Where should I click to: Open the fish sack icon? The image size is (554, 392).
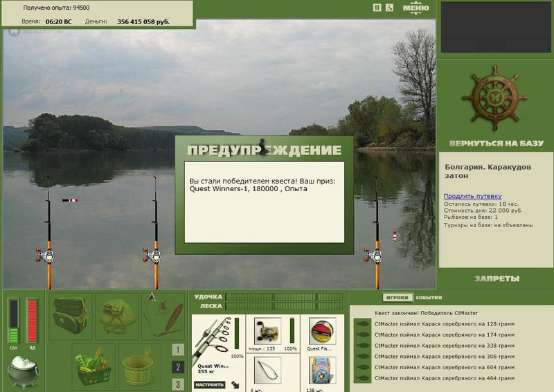tap(117, 316)
